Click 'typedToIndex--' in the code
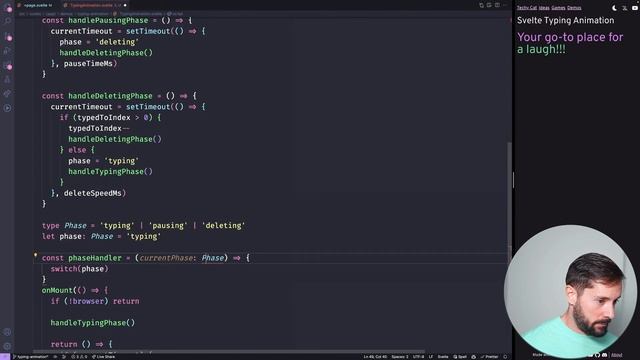 tap(99, 129)
